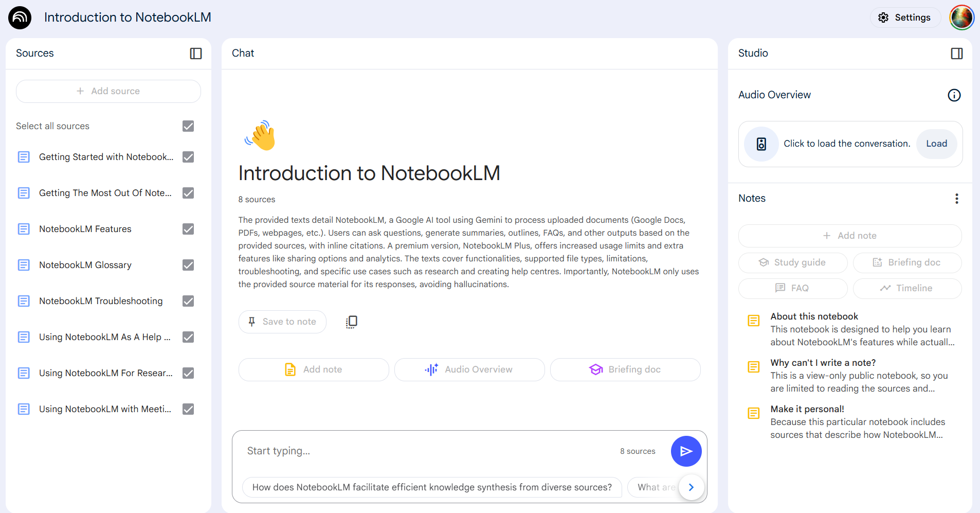Open the three-dot menu beside Notes

click(x=956, y=199)
